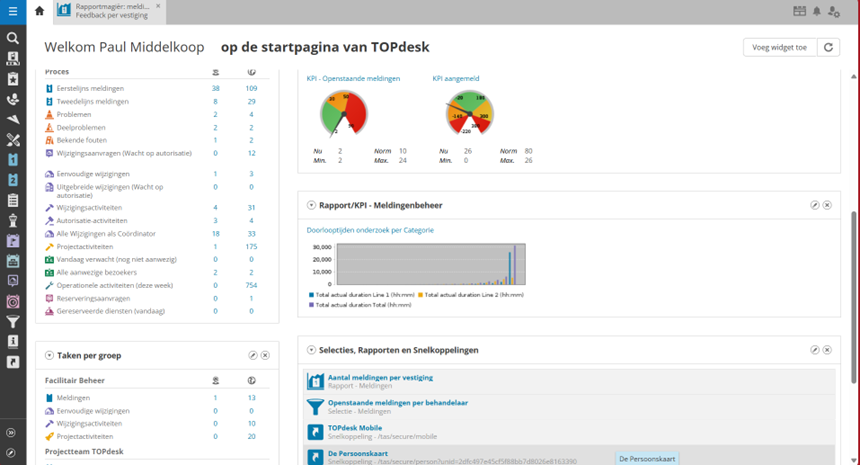Screen dimensions: 860x465
Task: Collapse Selecties, Rapporten en Snelkoppelingen widget
Action: click(x=312, y=350)
